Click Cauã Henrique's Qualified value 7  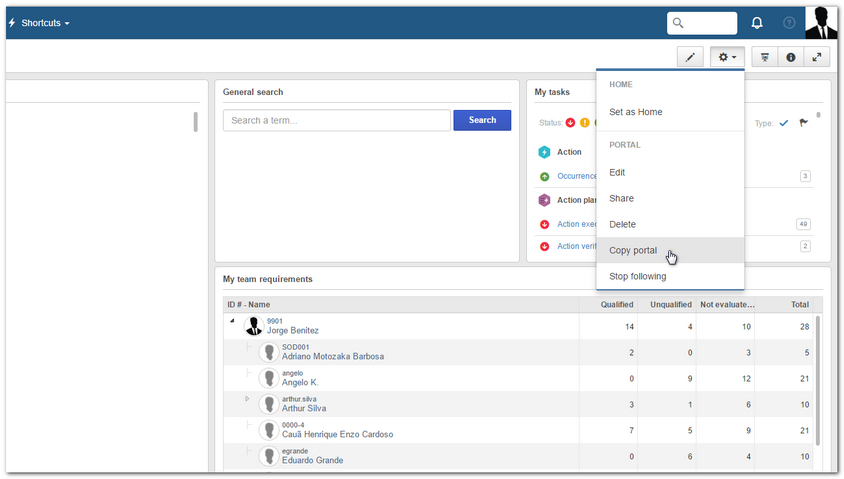(631, 431)
